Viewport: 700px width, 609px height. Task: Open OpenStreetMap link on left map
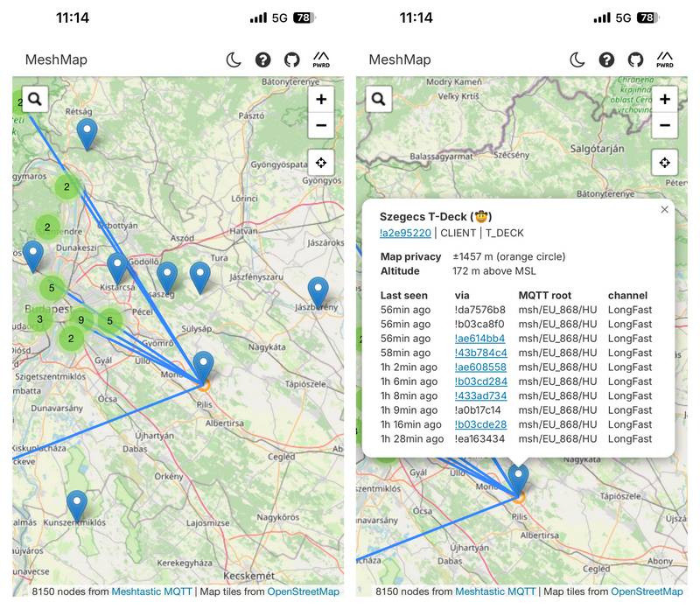click(x=303, y=591)
